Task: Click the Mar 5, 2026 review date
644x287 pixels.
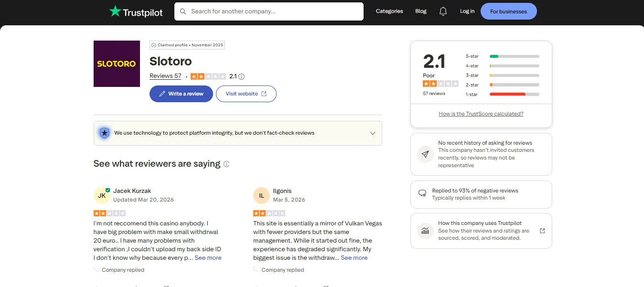Action: point(289,200)
